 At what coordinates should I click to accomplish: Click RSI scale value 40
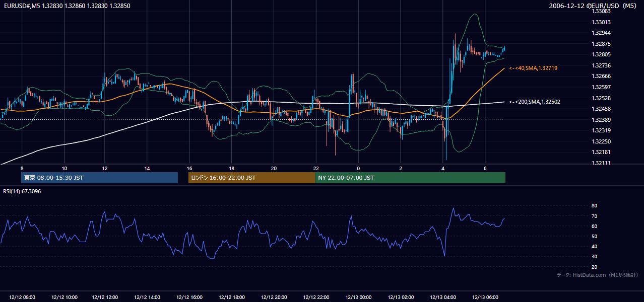coord(594,246)
